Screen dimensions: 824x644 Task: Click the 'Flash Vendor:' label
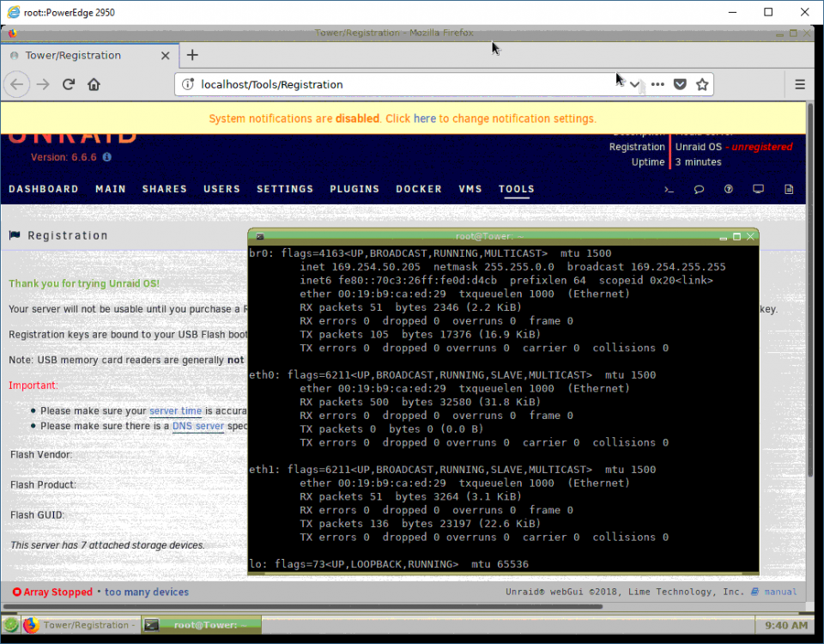tap(41, 454)
